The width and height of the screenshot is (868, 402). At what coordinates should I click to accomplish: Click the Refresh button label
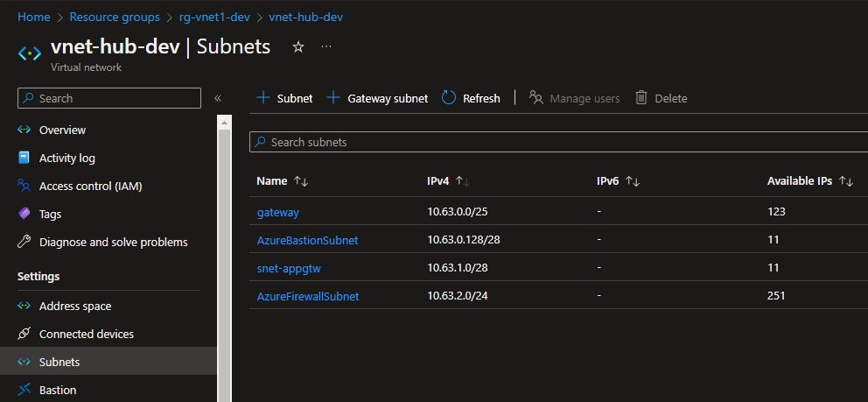(x=481, y=99)
